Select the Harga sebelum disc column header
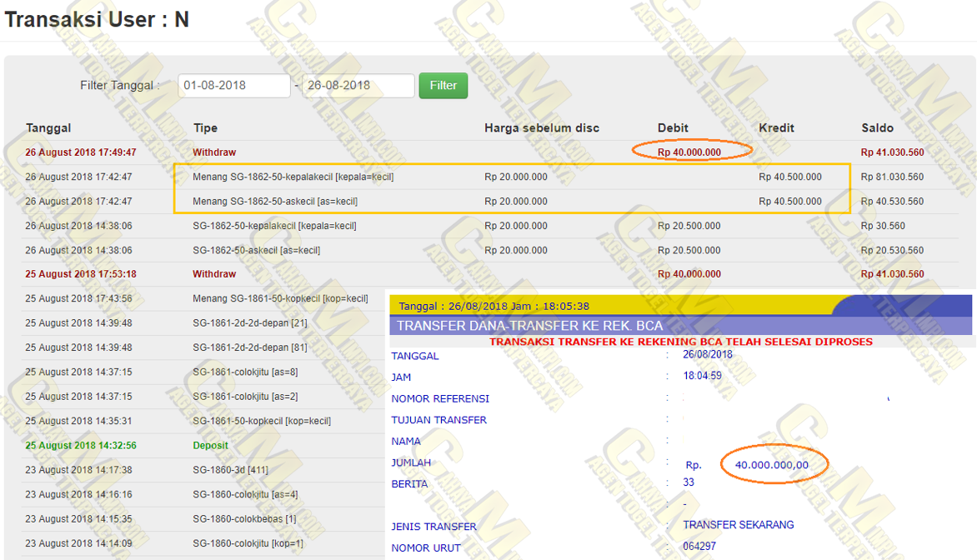This screenshot has width=977, height=560. tap(542, 127)
